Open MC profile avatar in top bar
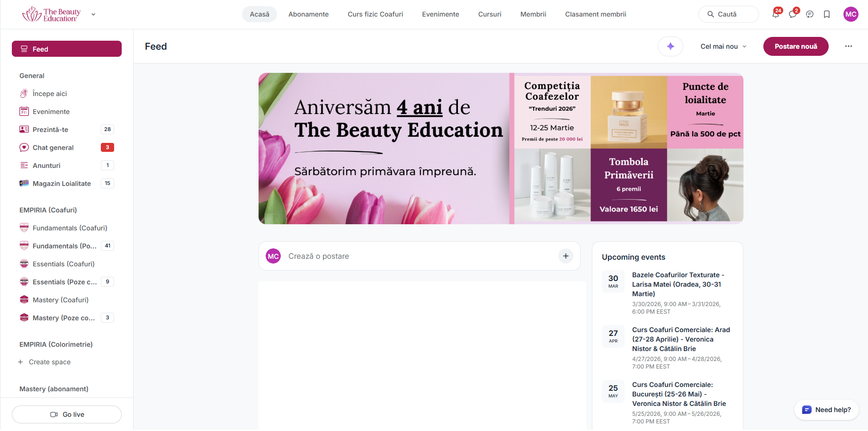Viewport: 868px width, 431px height. point(850,14)
